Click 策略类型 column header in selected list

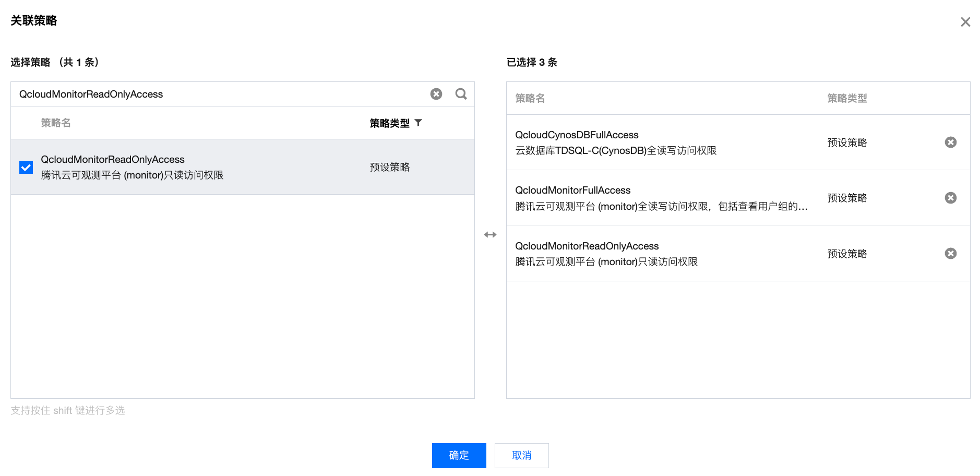point(847,98)
